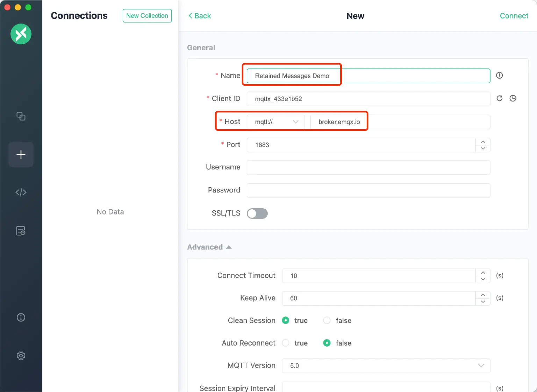This screenshot has width=537, height=392.
Task: Increase the Port value with up arrow
Action: point(483,141)
